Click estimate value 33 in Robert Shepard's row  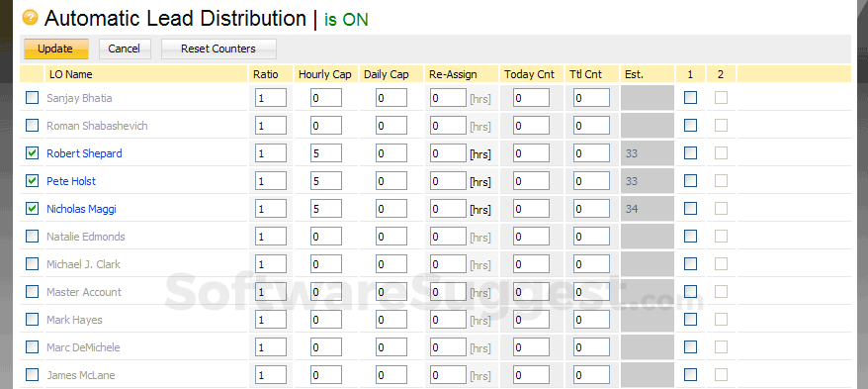(x=632, y=153)
